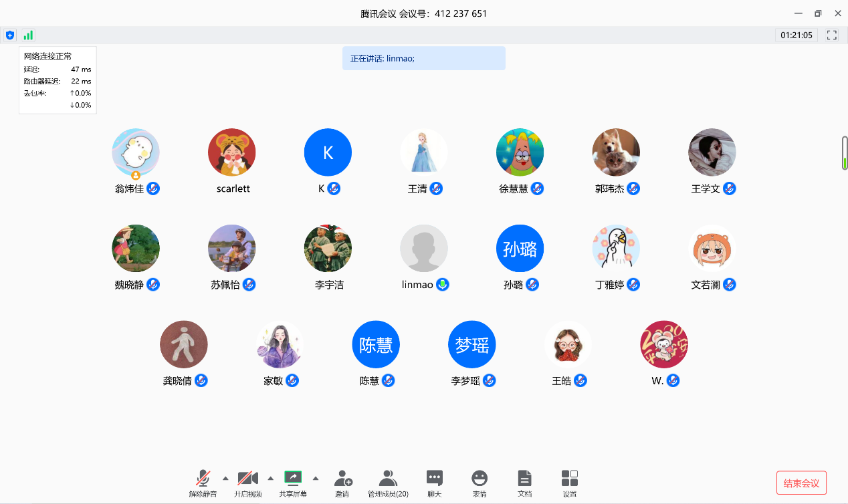Expand the arrow next to 开启视频
848x504 pixels.
tap(270, 478)
